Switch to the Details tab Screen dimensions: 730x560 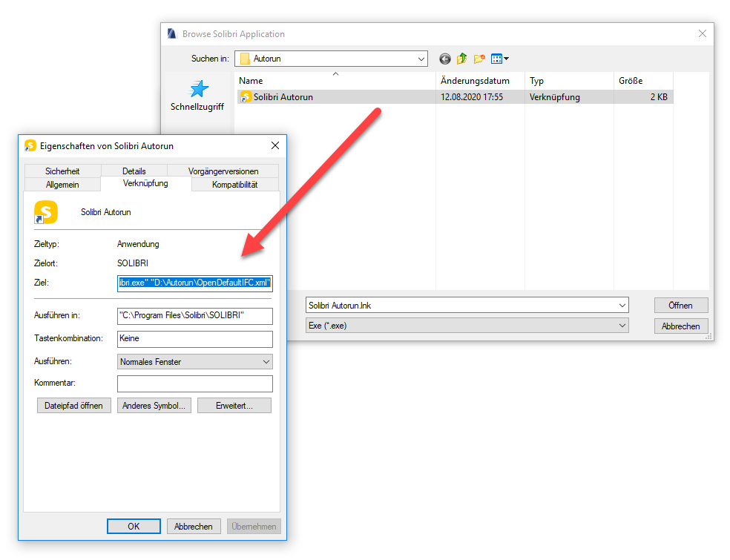click(134, 171)
